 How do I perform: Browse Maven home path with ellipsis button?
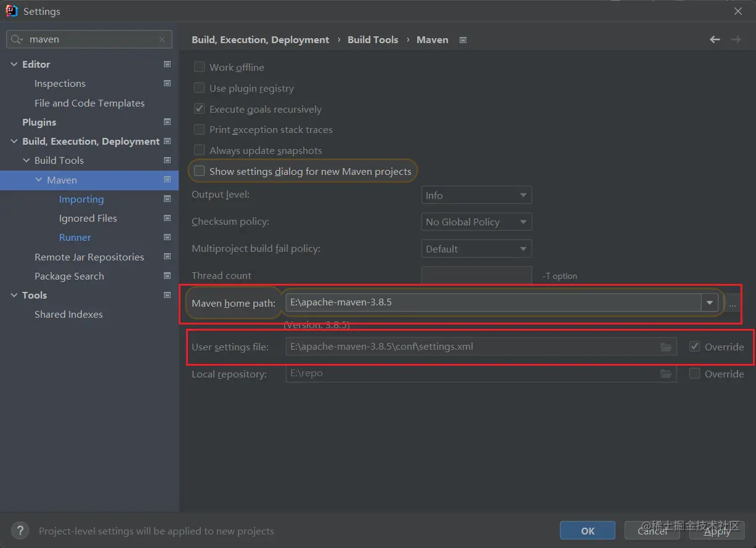click(x=733, y=303)
